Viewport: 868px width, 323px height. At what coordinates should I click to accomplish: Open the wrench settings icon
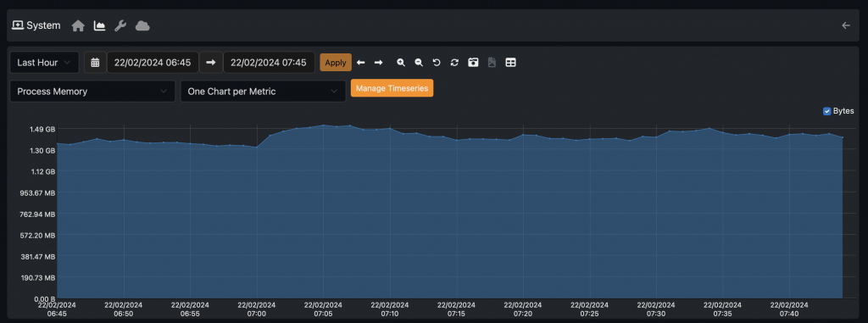[120, 26]
